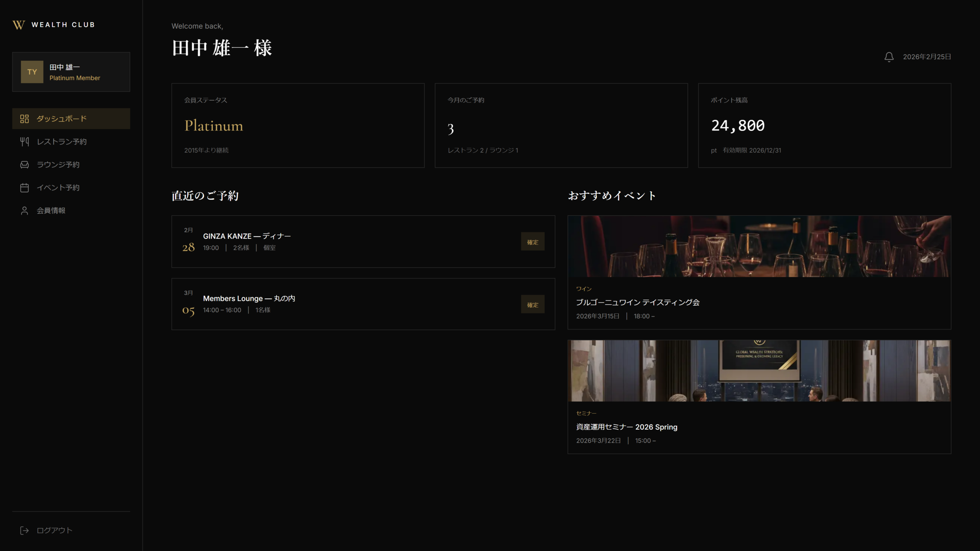This screenshot has width=980, height=551.
Task: Open the wine tasting event photo
Action: click(759, 246)
